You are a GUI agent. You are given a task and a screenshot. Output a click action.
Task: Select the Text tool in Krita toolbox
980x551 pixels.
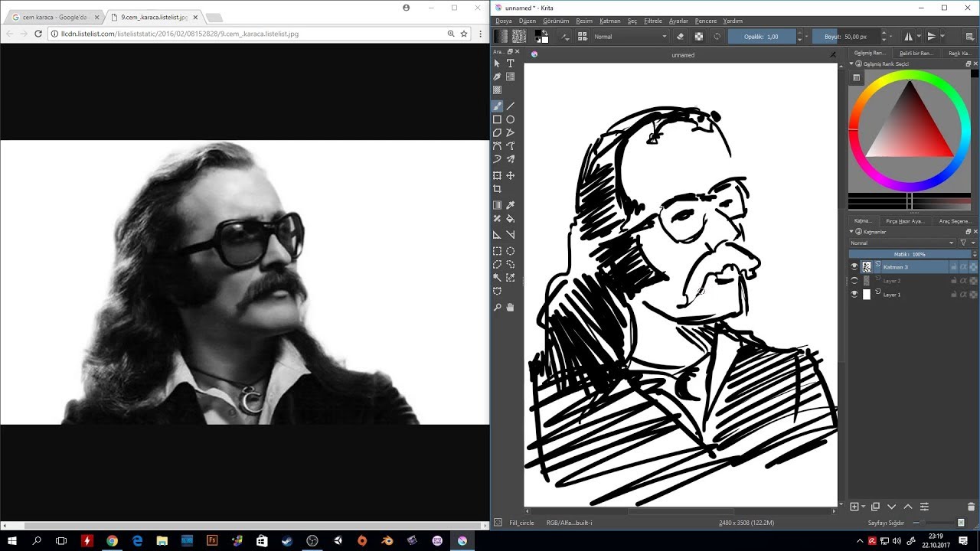coord(511,64)
